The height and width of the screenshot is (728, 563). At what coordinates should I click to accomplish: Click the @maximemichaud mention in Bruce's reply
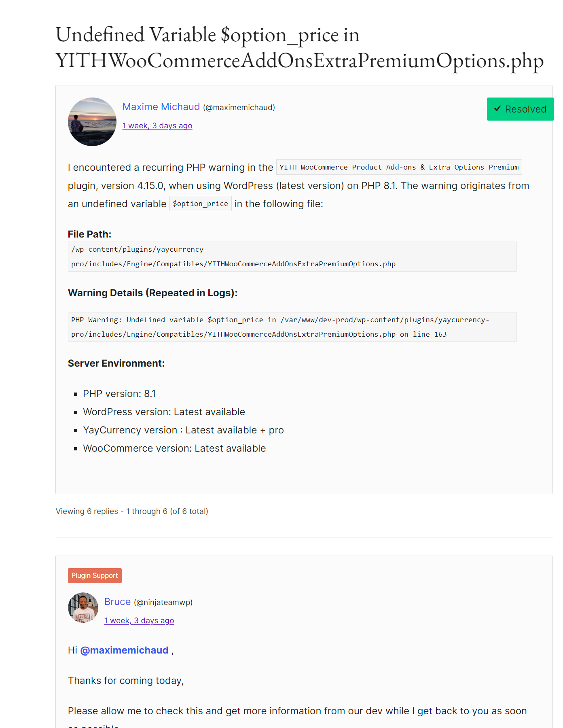pyautogui.click(x=124, y=650)
